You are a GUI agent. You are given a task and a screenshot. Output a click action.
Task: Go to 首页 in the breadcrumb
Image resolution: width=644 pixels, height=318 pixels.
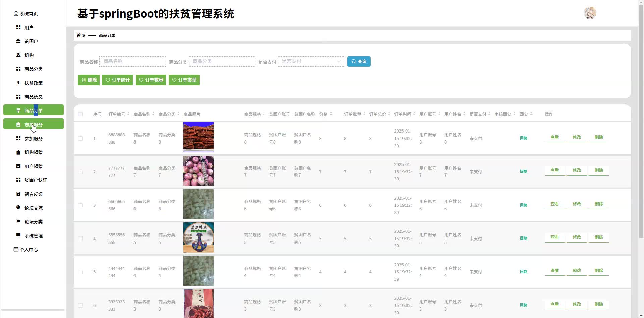81,35
